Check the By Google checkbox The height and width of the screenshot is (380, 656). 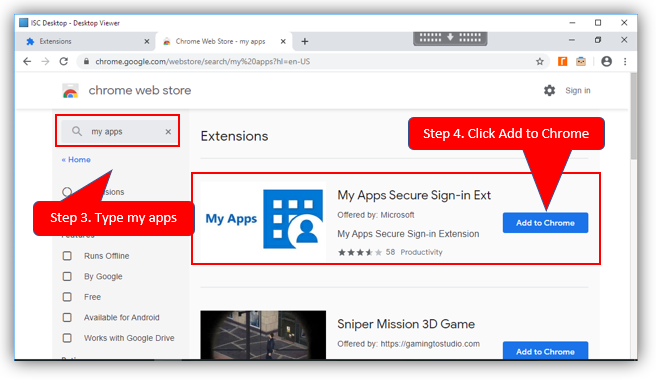click(67, 276)
